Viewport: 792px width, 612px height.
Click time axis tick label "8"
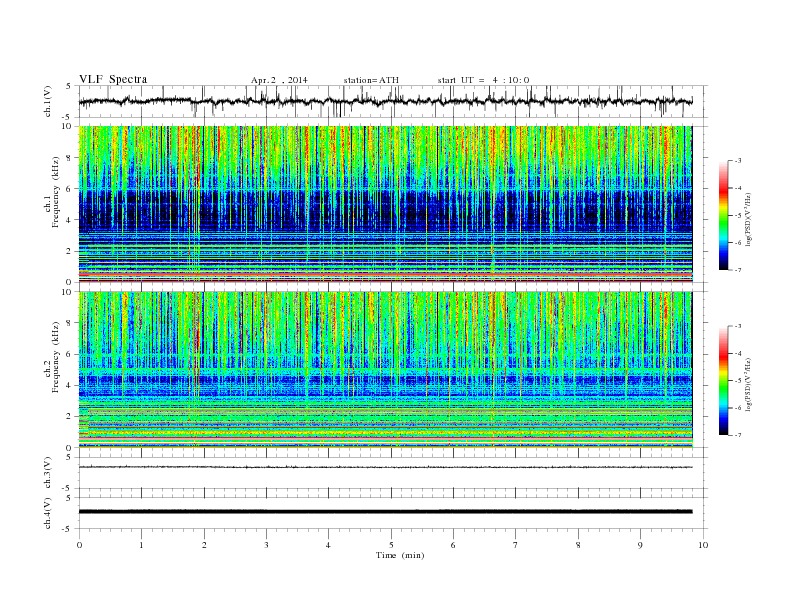click(578, 545)
